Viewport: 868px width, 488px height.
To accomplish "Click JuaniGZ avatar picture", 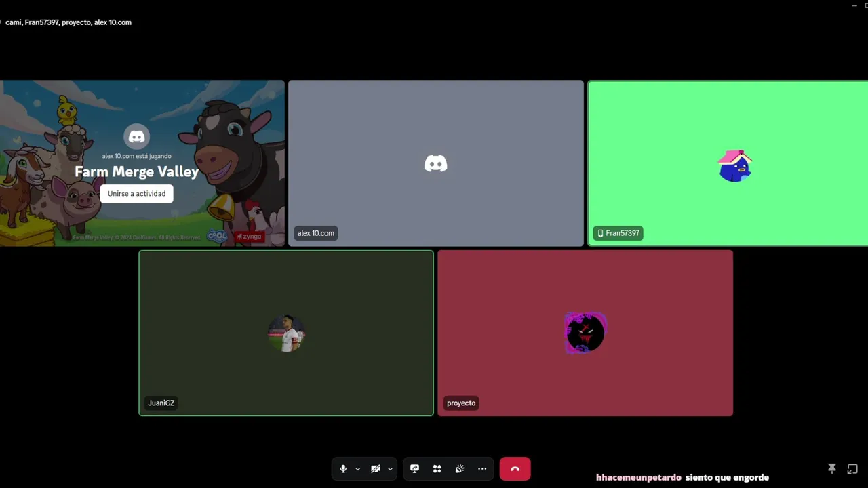I will pyautogui.click(x=286, y=333).
